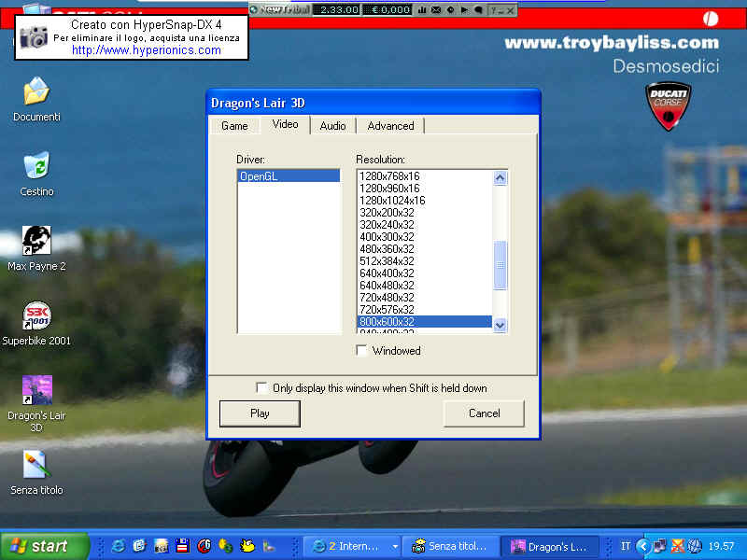Select resolution 640x480x32

click(x=425, y=286)
